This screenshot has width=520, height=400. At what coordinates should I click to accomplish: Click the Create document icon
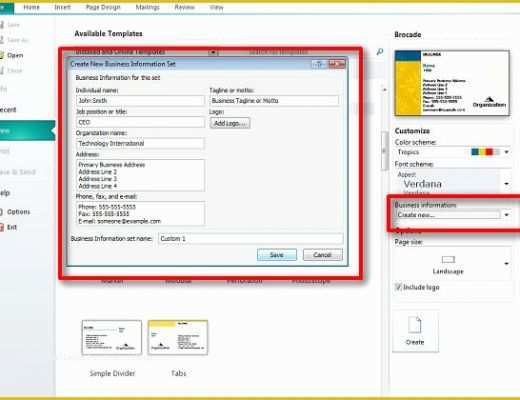pyautogui.click(x=415, y=325)
